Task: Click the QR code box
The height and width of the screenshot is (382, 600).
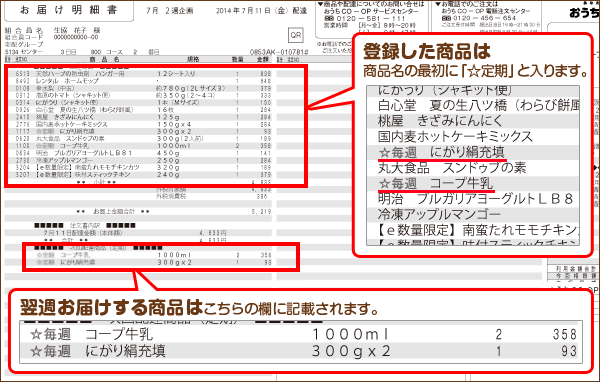Action: click(x=296, y=35)
